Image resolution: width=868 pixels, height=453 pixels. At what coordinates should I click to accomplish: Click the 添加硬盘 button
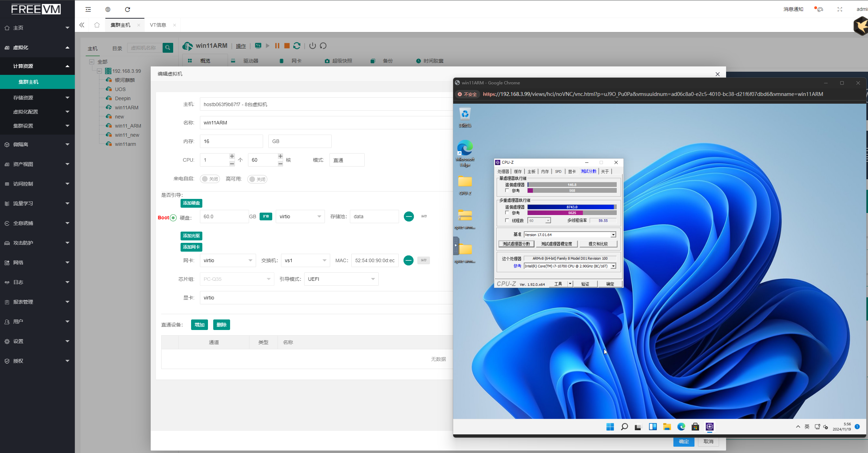[191, 203]
